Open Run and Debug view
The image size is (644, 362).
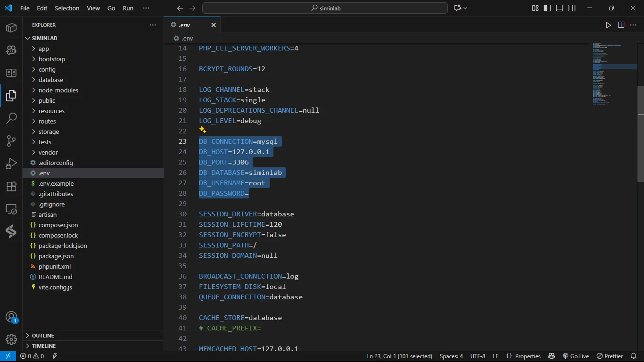coord(11,164)
